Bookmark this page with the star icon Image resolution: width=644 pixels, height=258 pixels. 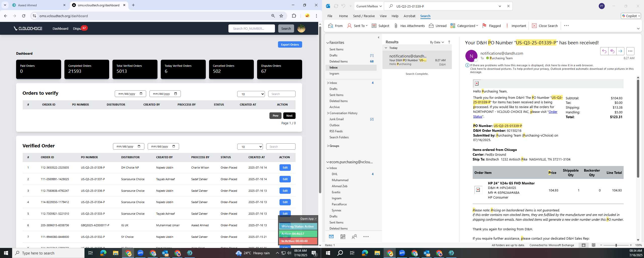(281, 16)
